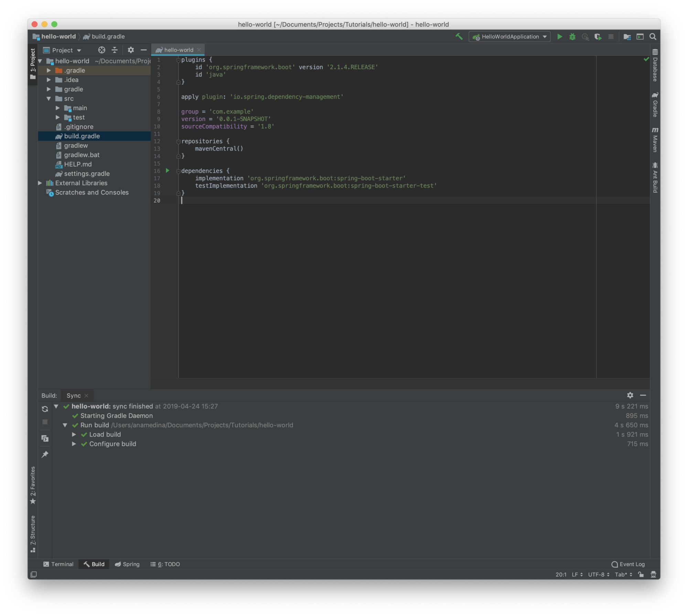Click build.gradle in navigation breadcrumb

click(104, 36)
